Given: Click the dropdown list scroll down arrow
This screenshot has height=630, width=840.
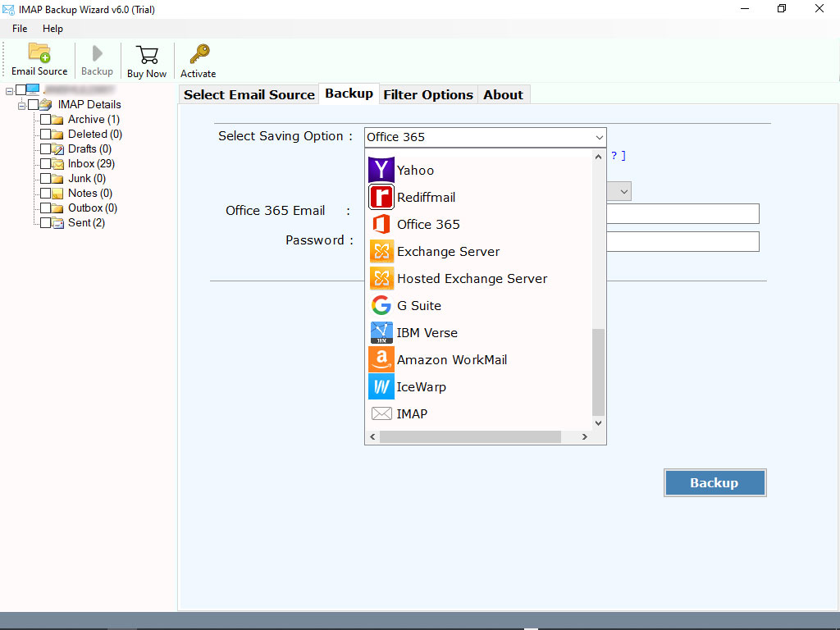Looking at the screenshot, I should [598, 423].
